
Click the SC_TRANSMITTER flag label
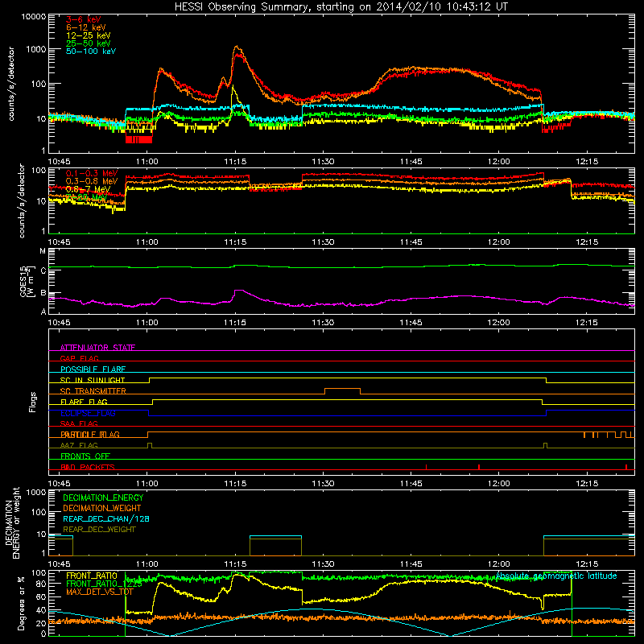(x=93, y=391)
